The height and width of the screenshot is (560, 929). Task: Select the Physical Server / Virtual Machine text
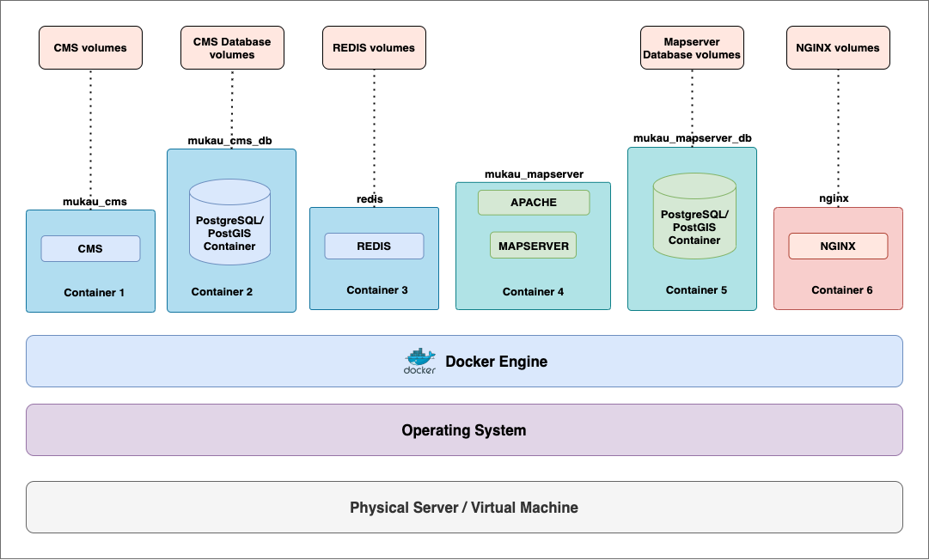[x=464, y=508]
